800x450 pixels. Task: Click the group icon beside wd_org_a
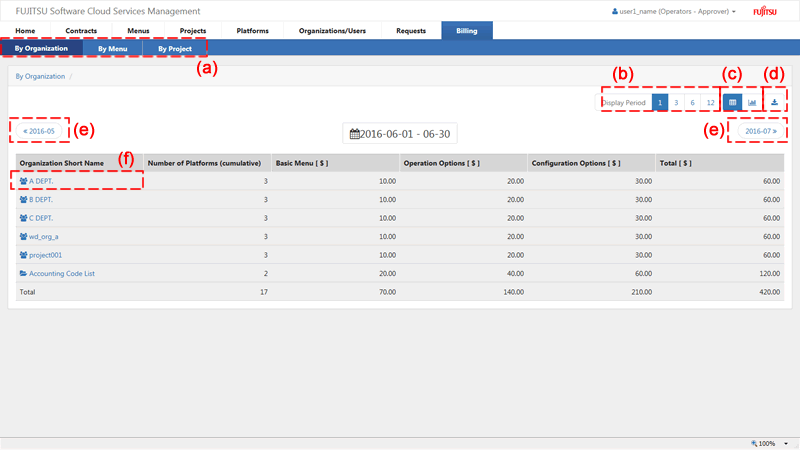[23, 236]
